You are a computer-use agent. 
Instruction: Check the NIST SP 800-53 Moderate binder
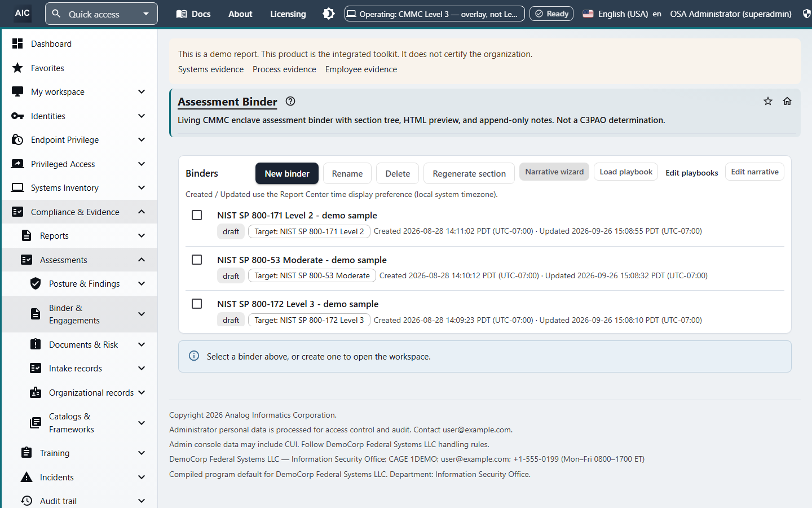[197, 260]
